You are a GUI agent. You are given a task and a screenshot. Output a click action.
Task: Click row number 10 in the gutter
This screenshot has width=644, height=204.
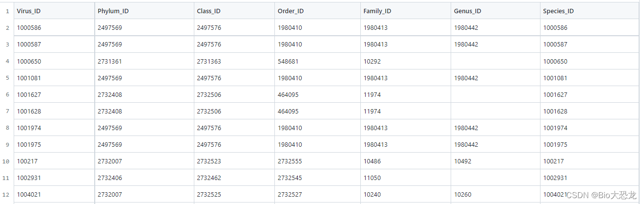click(x=7, y=161)
